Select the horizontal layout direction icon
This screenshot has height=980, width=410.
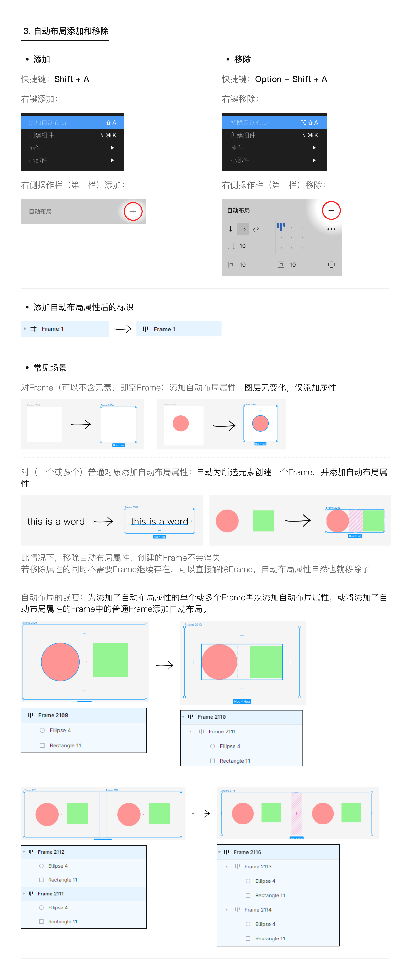coord(243,229)
